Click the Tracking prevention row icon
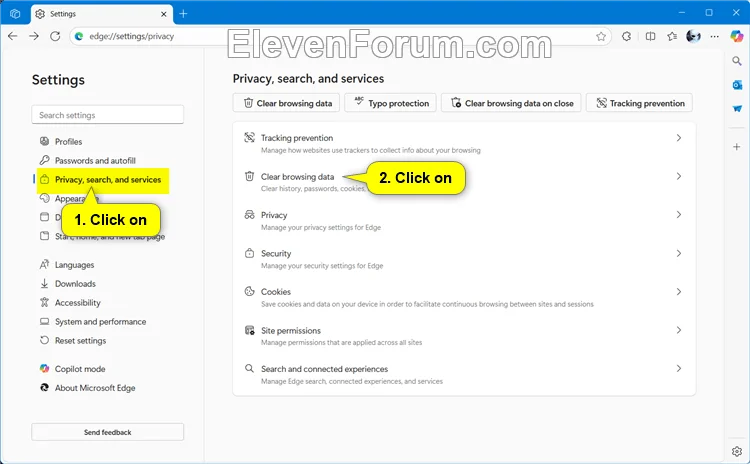750x464 pixels. [249, 137]
